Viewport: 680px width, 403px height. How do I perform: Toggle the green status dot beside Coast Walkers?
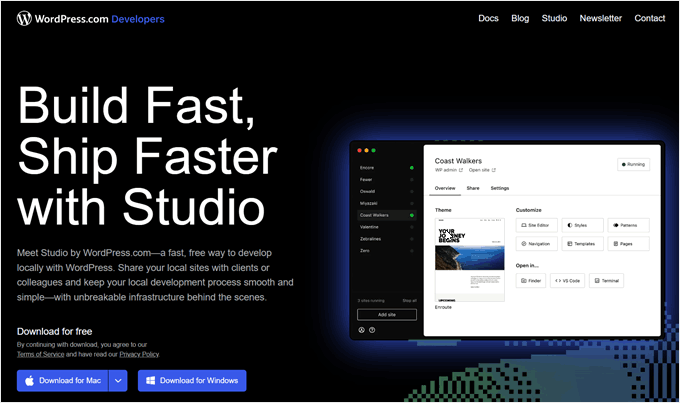(412, 215)
